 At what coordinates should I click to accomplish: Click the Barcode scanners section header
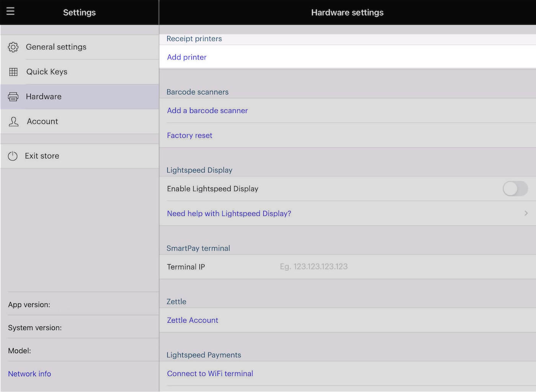coord(198,92)
